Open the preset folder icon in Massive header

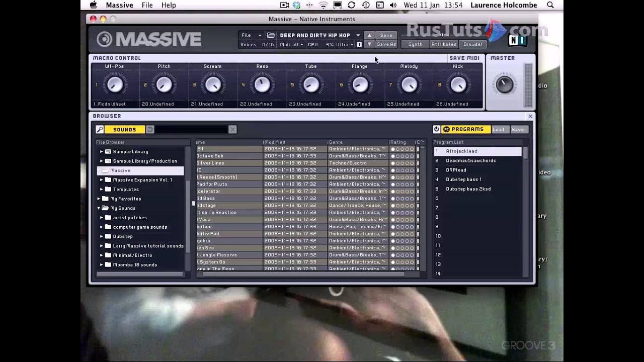tap(271, 35)
